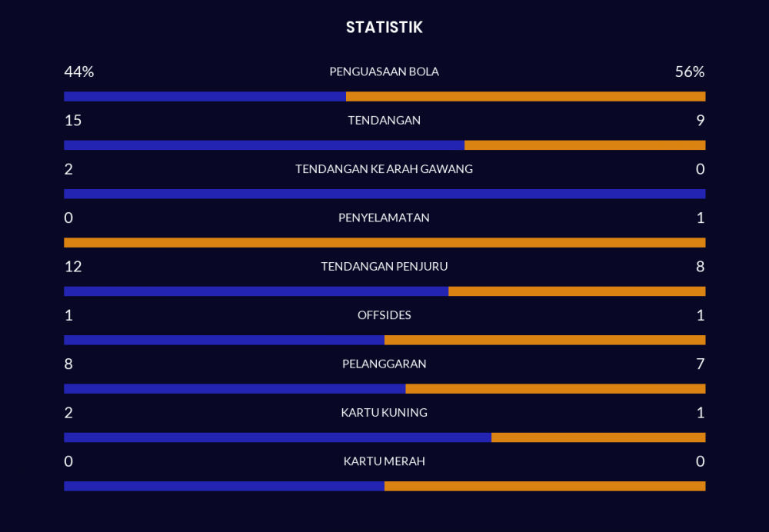Click blue segment of Penguasaan Bola bar
This screenshot has width=769, height=532.
205,97
